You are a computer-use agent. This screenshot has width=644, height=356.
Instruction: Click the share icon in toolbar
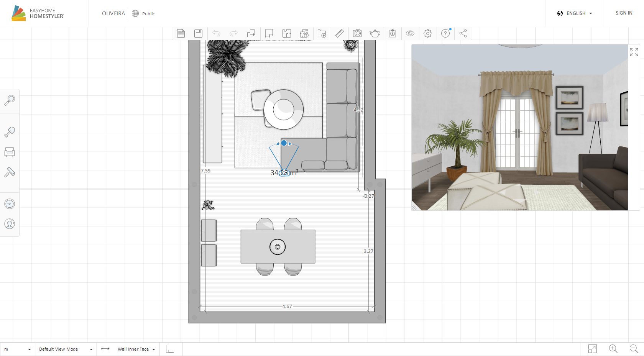tap(463, 33)
